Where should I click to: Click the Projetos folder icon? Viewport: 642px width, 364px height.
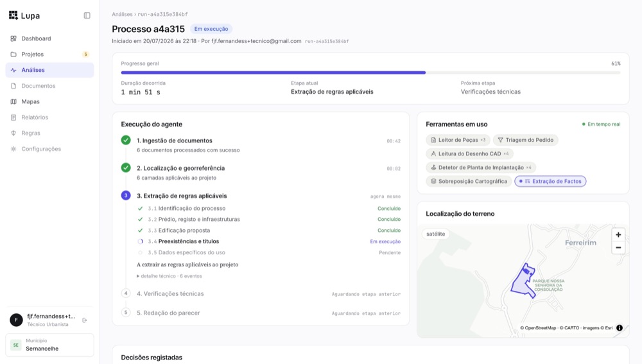point(13,54)
